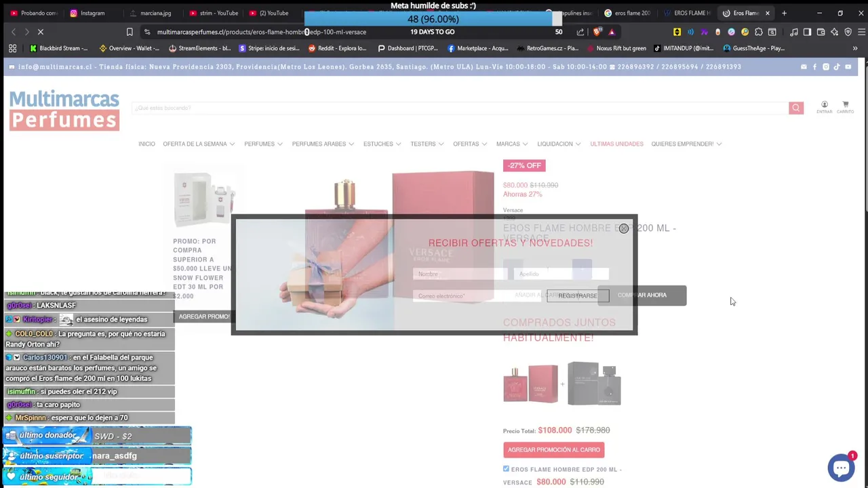This screenshot has width=868, height=488.
Task: Open the bookmarks apps grid icon
Action: (x=12, y=48)
